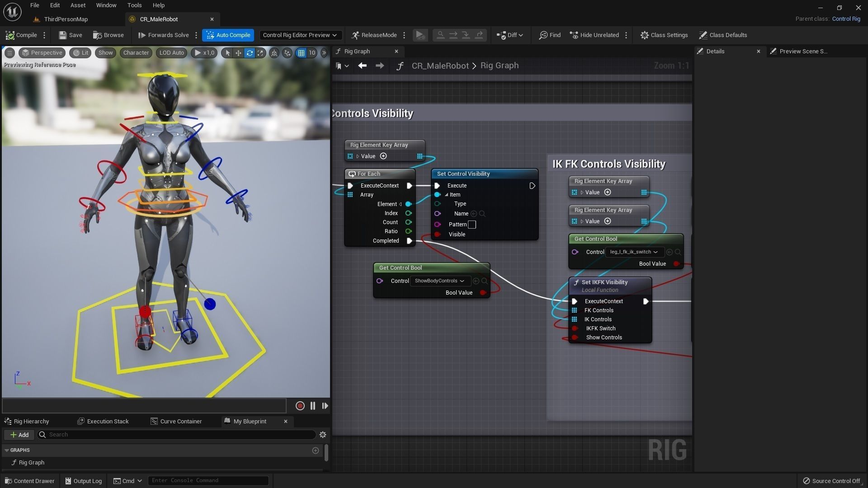Screen dimensions: 868x488
Task: Click the record button below viewport
Action: [300, 406]
